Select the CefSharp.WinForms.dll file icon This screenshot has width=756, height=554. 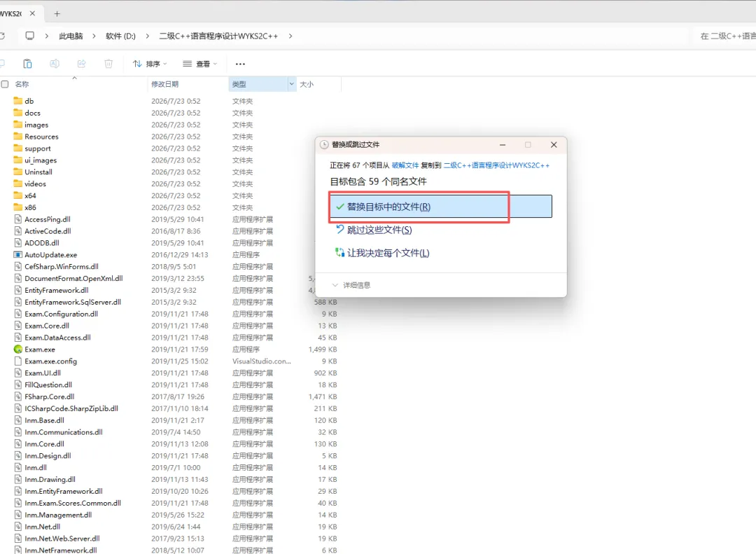click(17, 266)
